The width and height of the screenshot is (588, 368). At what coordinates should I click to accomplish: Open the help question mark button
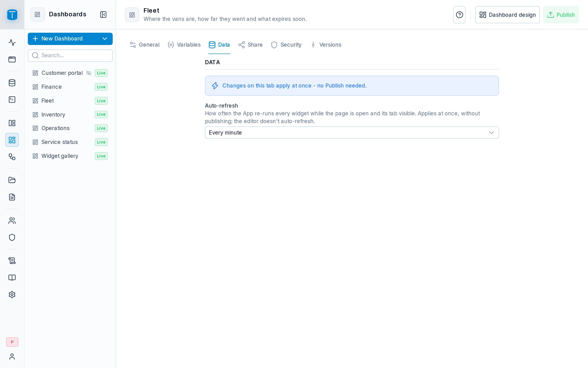(459, 15)
